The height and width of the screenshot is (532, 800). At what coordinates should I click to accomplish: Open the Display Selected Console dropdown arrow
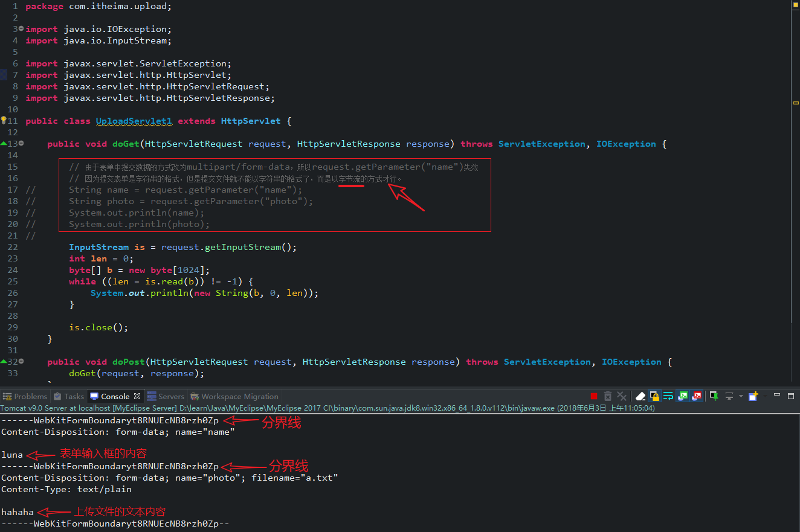tap(741, 396)
